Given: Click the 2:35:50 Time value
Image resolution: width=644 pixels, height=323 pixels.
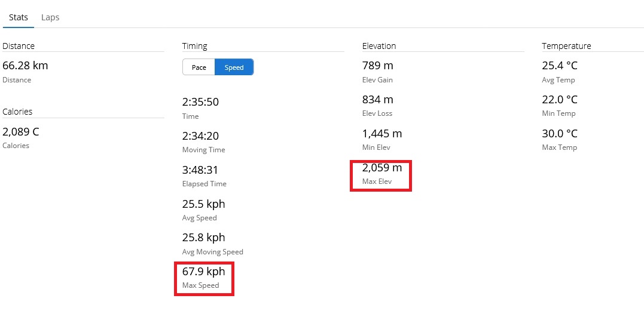Looking at the screenshot, I should click(x=200, y=102).
